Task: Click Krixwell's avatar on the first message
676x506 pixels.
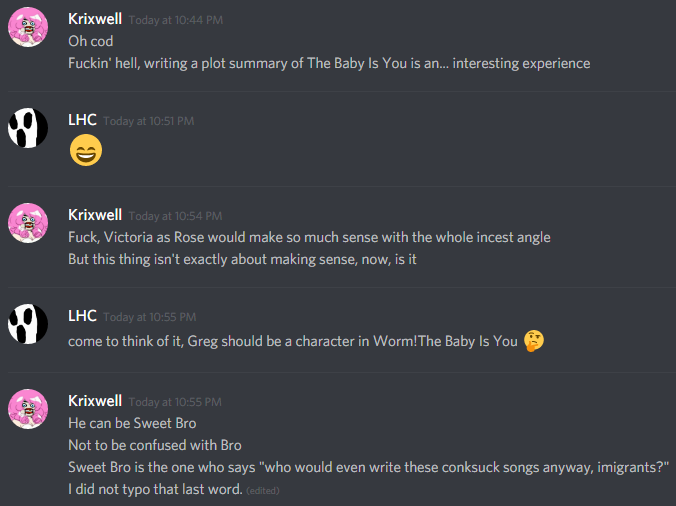Action: [28, 27]
